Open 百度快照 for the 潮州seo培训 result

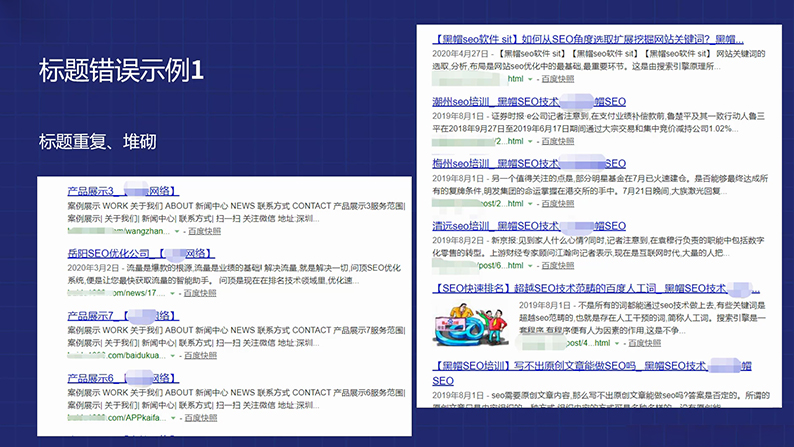coord(558,141)
